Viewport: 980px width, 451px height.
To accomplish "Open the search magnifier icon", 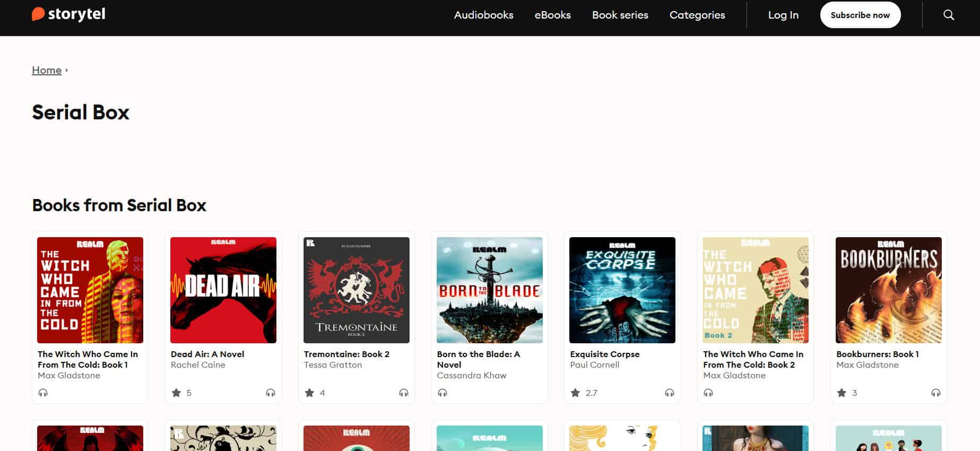I will pyautogui.click(x=949, y=15).
